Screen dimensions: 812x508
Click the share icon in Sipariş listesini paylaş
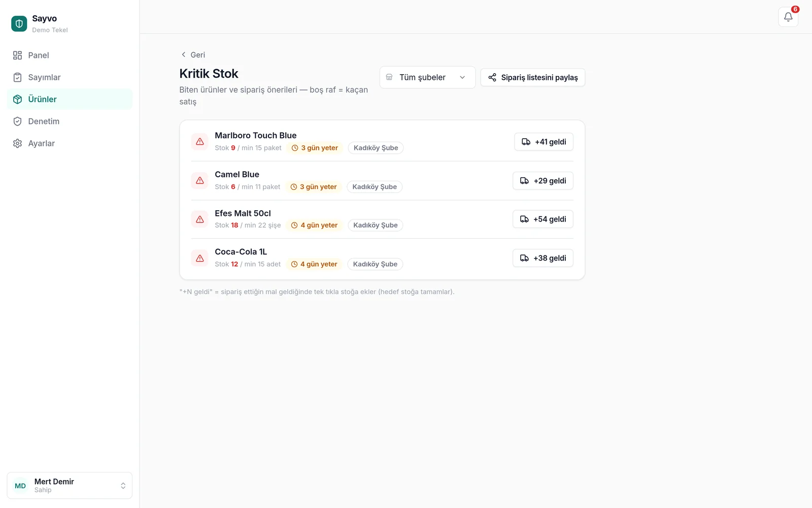click(x=492, y=77)
